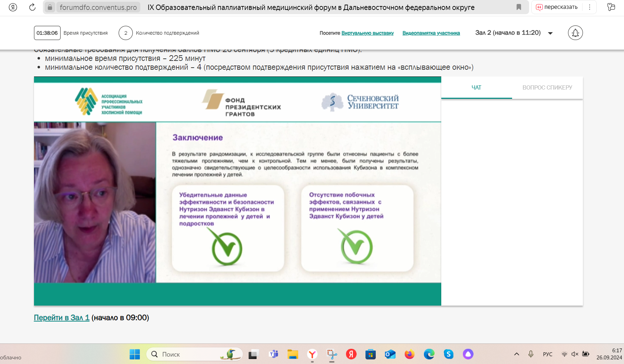Bookmark the page with the bookmark icon
624x364 pixels.
point(519,7)
